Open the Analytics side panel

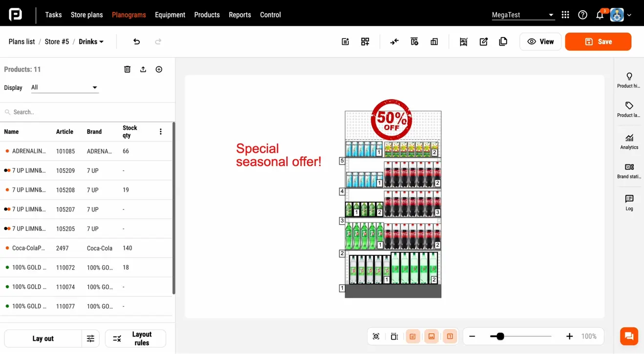point(629,142)
